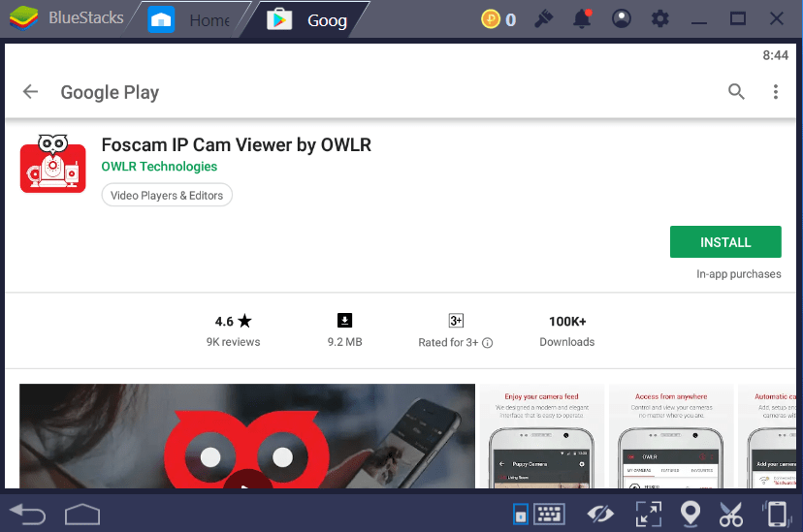This screenshot has width=803, height=532.
Task: Open the BlueStacks notifications bell
Action: (583, 19)
